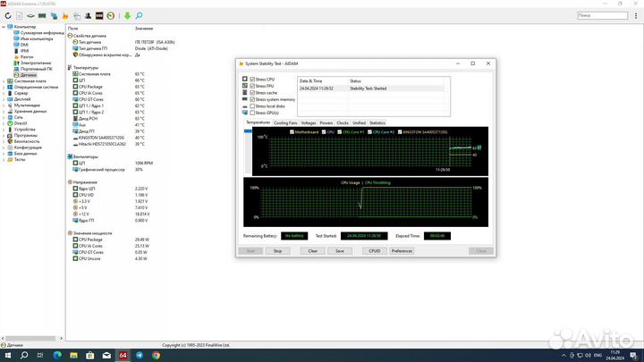Expand the Хранение данных tree node

click(4, 111)
